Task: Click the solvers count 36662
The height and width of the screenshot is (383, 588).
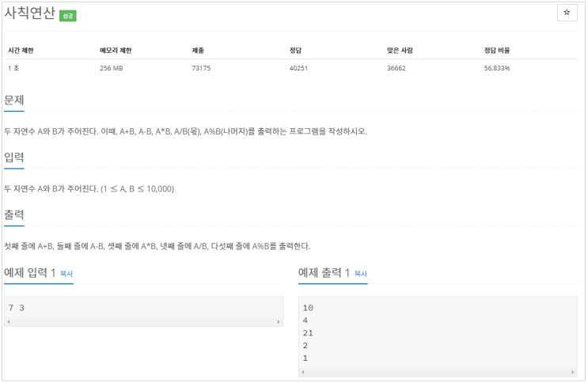Action: [x=396, y=68]
